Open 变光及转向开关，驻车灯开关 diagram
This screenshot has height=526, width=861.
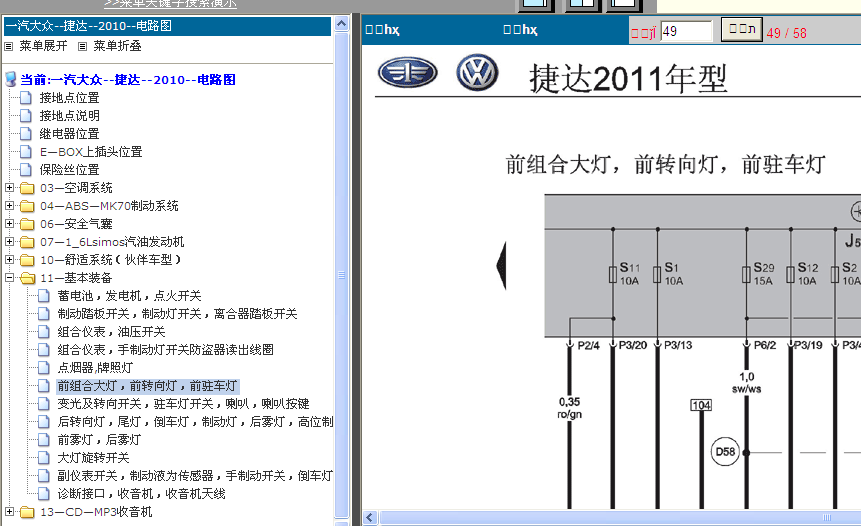(x=183, y=404)
